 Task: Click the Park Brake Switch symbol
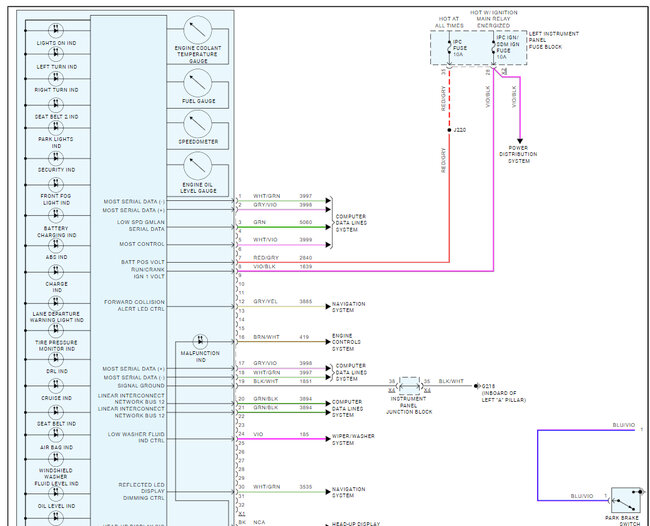pos(626,501)
